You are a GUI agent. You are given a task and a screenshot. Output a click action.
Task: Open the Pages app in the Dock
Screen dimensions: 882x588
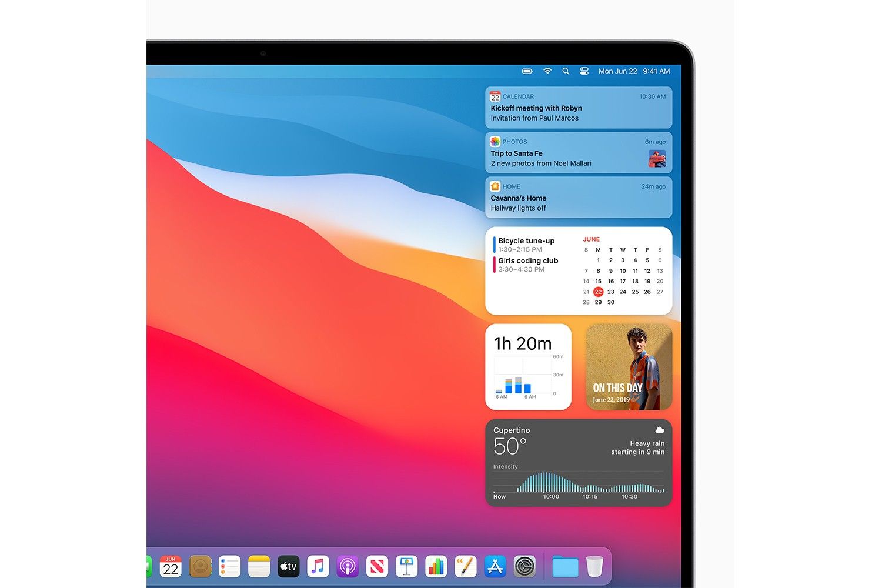(x=465, y=567)
